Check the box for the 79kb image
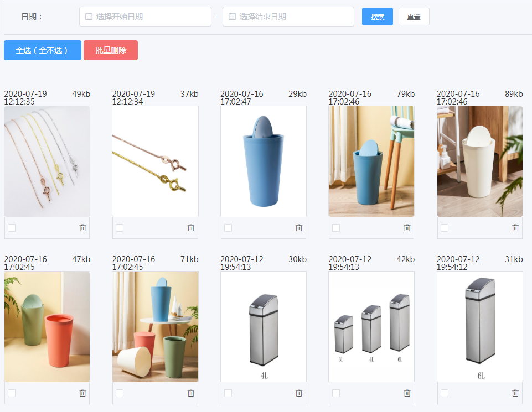The width and height of the screenshot is (532, 412). click(336, 228)
